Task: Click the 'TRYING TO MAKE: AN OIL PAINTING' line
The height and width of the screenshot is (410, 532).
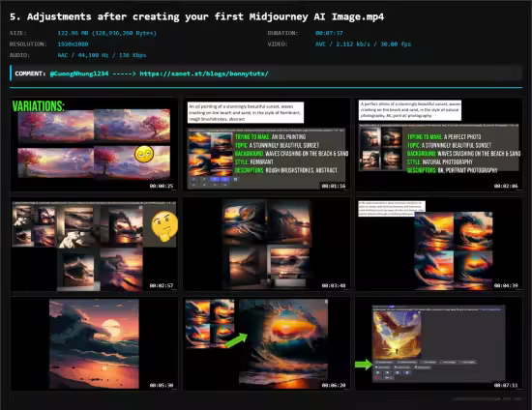Action: (271, 137)
